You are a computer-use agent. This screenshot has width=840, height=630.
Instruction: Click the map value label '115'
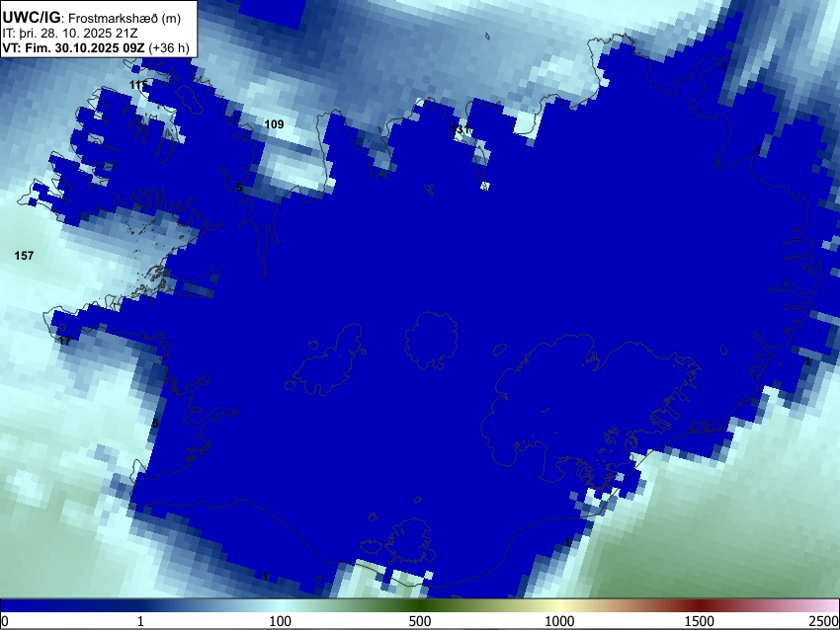[138, 85]
